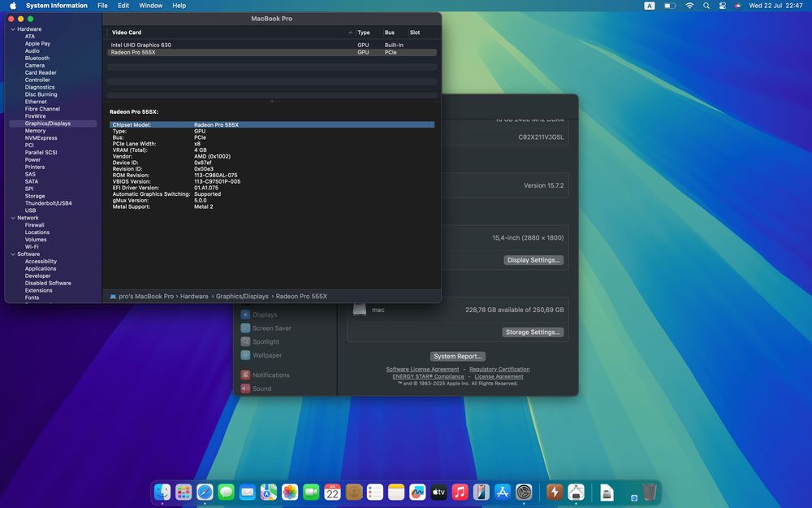Click the battery status icon
812x508 pixels.
click(x=670, y=6)
